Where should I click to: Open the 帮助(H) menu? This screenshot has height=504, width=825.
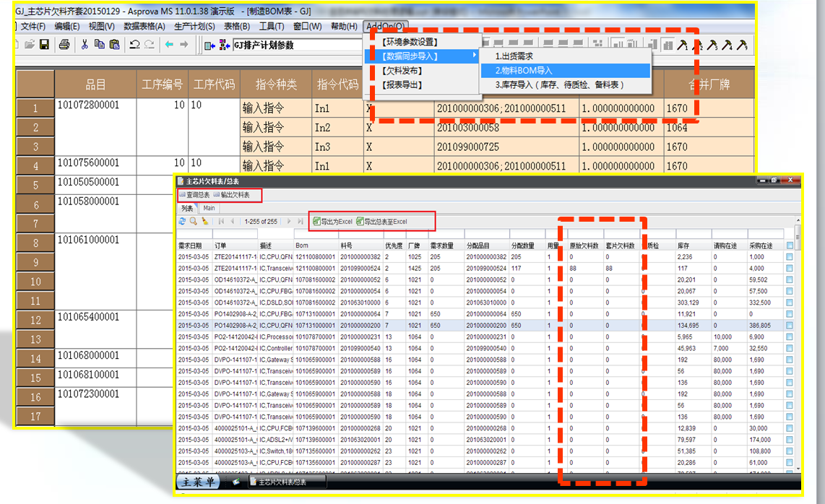point(344,26)
